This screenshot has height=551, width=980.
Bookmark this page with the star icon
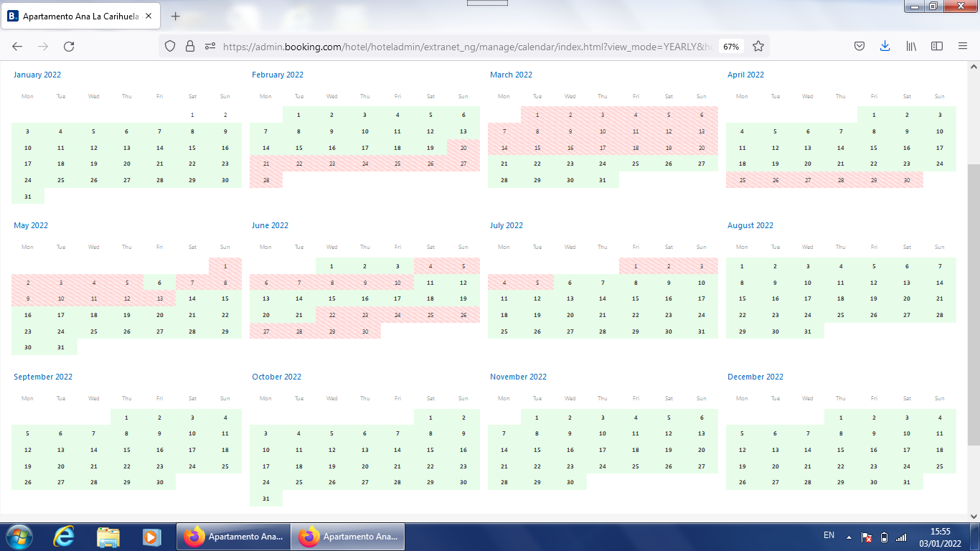point(758,46)
